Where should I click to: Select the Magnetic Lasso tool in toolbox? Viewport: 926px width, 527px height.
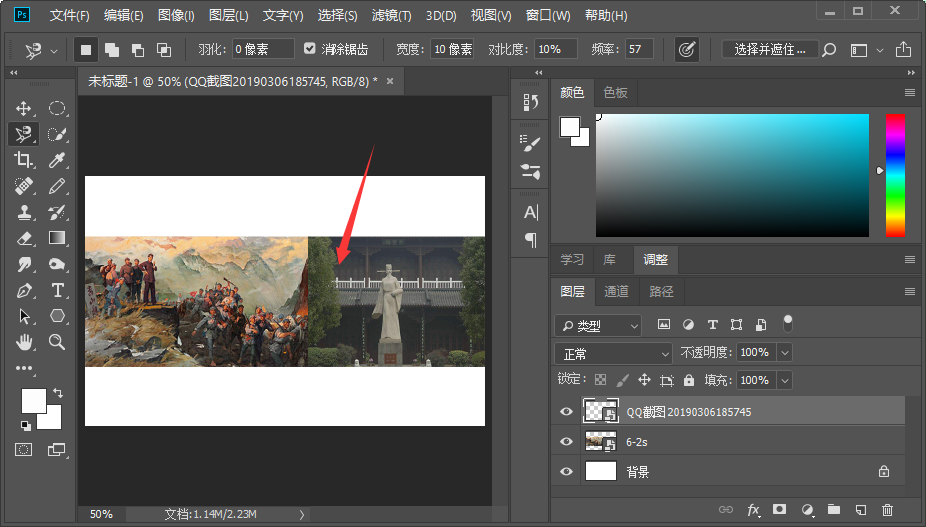tap(24, 134)
